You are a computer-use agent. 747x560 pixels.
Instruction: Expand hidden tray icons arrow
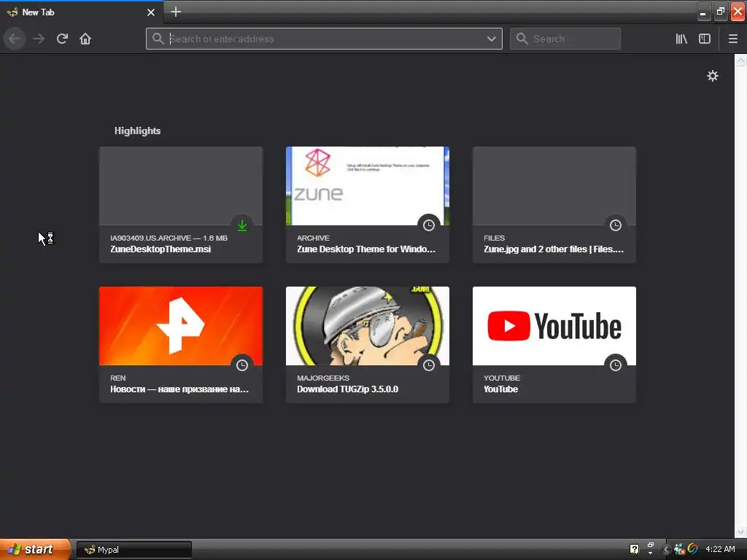pyautogui.click(x=667, y=550)
